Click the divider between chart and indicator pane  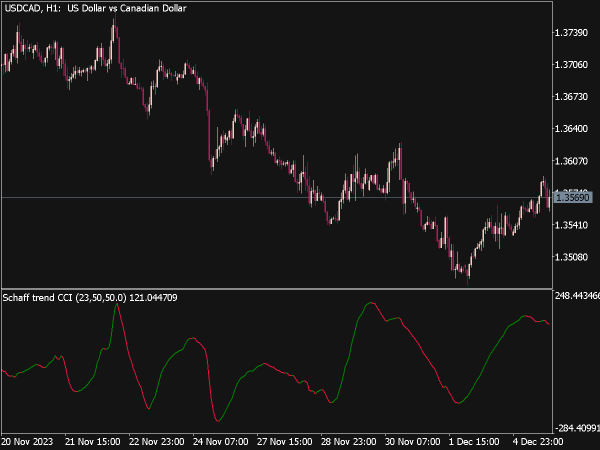[275, 289]
